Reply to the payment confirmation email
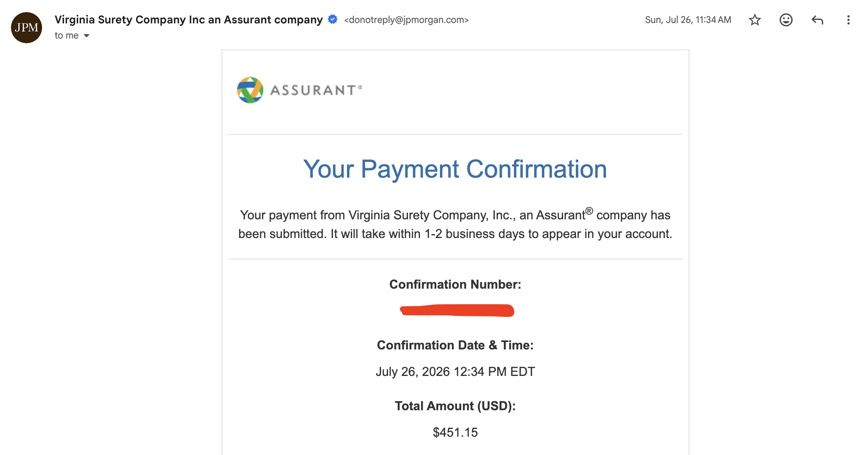 pos(817,20)
